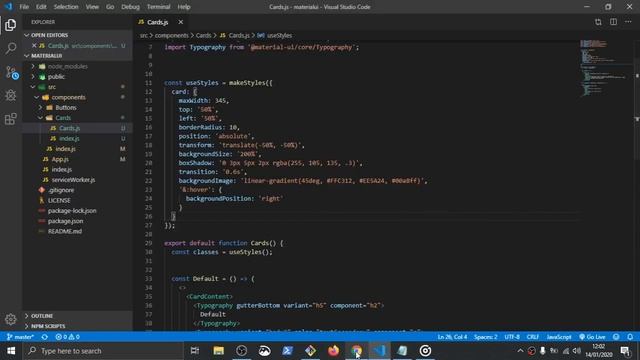Open the notifications bell in status bar
This screenshot has height=360, width=640.
click(630, 337)
